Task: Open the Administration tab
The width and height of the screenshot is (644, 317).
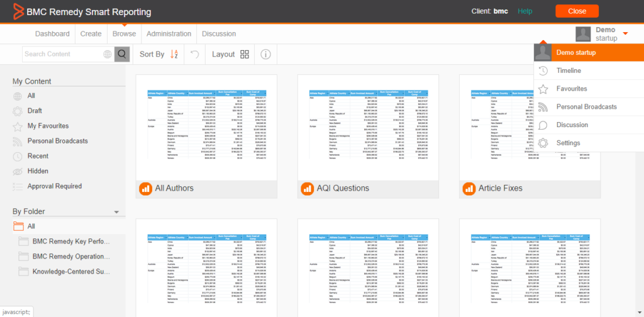Action: (169, 34)
